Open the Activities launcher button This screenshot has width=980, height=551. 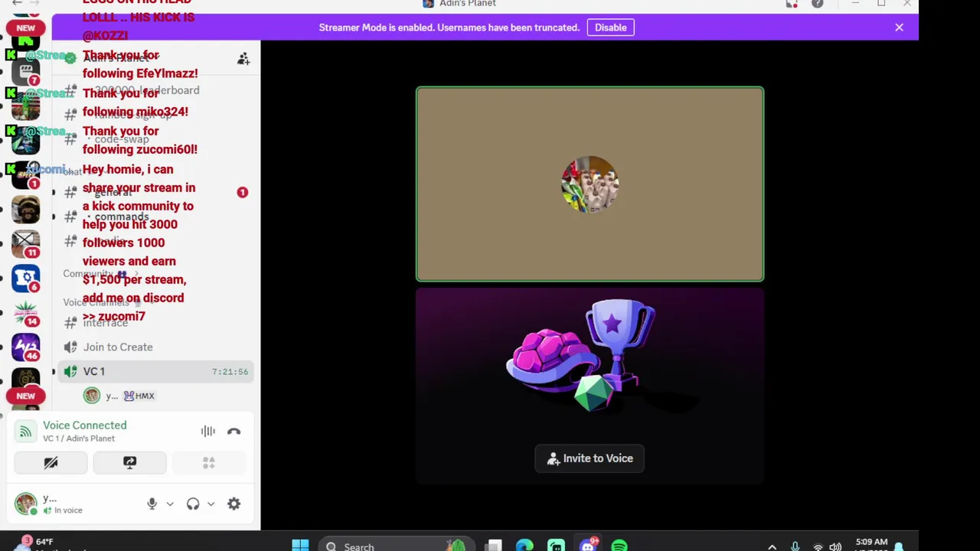208,463
